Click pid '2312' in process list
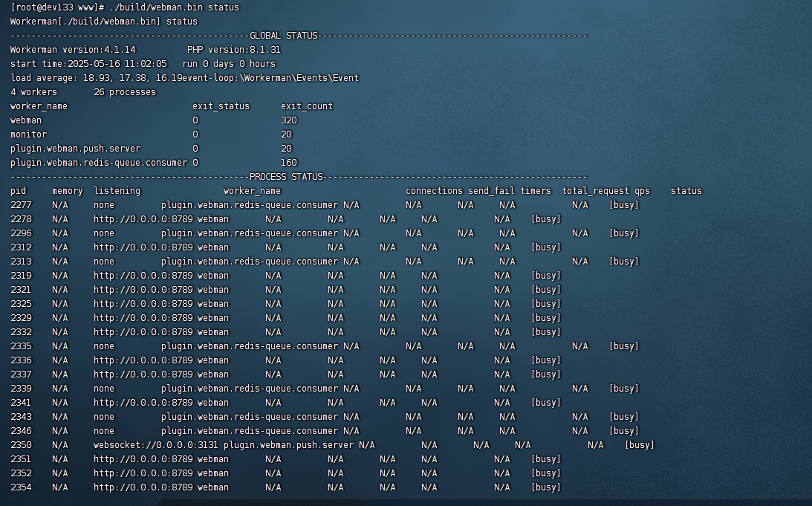Screen dimensions: 812x506 coord(21,247)
